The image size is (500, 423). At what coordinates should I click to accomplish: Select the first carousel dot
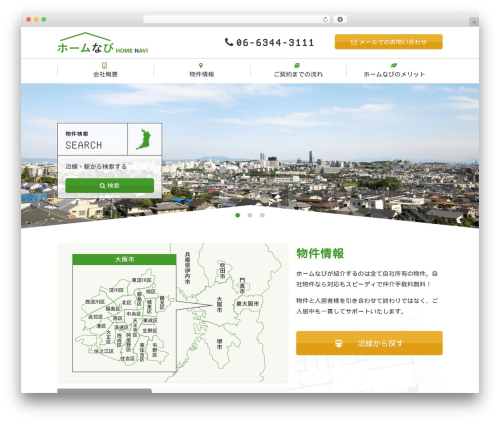click(x=238, y=215)
